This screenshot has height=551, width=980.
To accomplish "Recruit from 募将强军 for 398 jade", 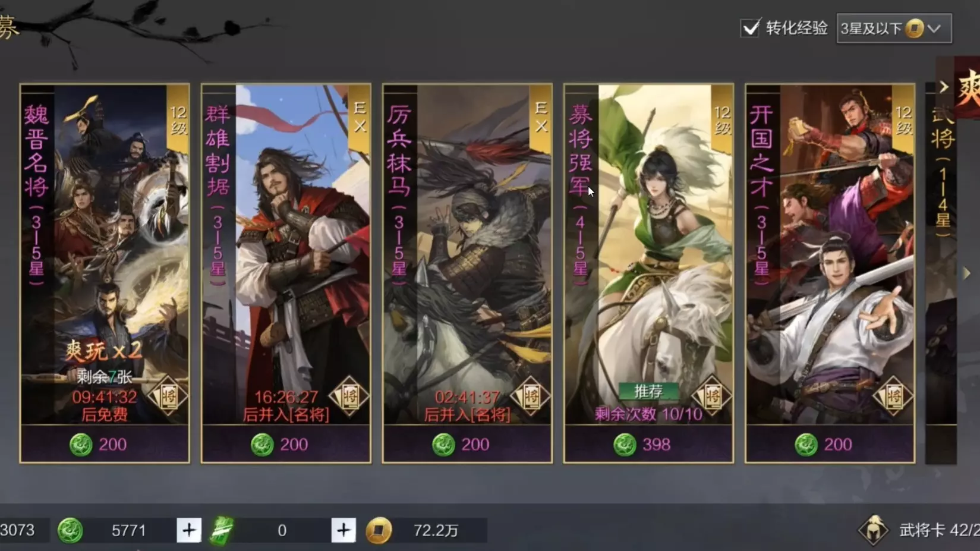I will [648, 444].
